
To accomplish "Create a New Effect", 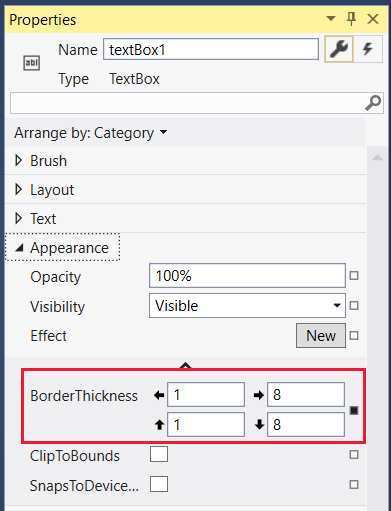I will pyautogui.click(x=321, y=335).
